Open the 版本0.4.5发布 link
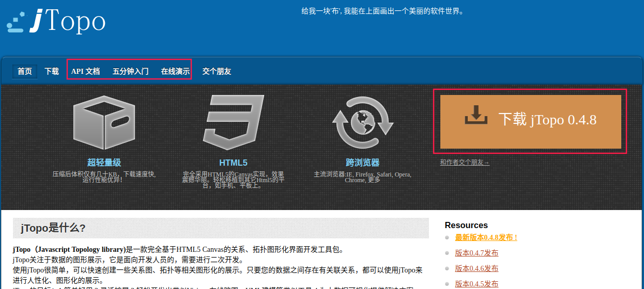644x289 pixels. (477, 284)
